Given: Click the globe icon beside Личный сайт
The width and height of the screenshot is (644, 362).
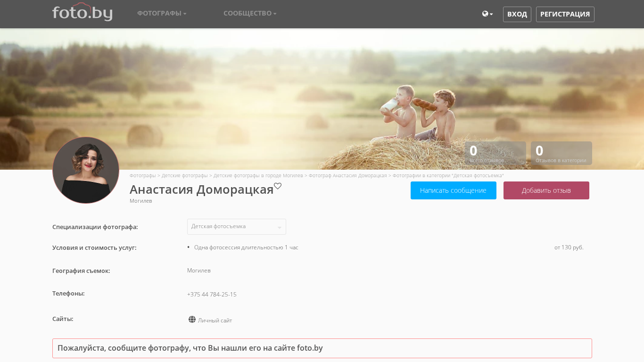Looking at the screenshot, I should pos(192,320).
